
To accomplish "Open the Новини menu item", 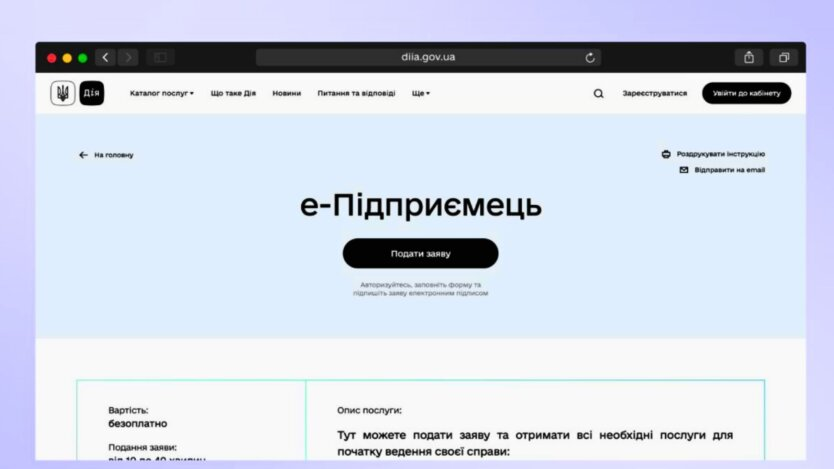I will pos(287,93).
